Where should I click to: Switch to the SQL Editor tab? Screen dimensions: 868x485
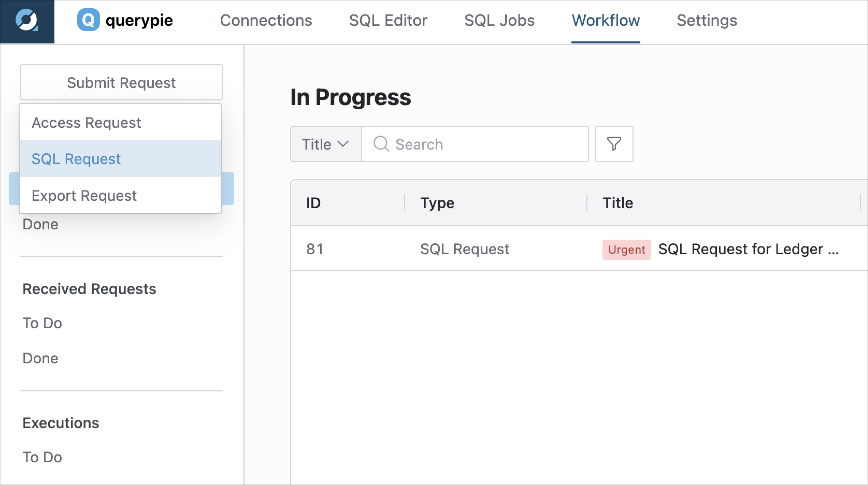pyautogui.click(x=388, y=21)
